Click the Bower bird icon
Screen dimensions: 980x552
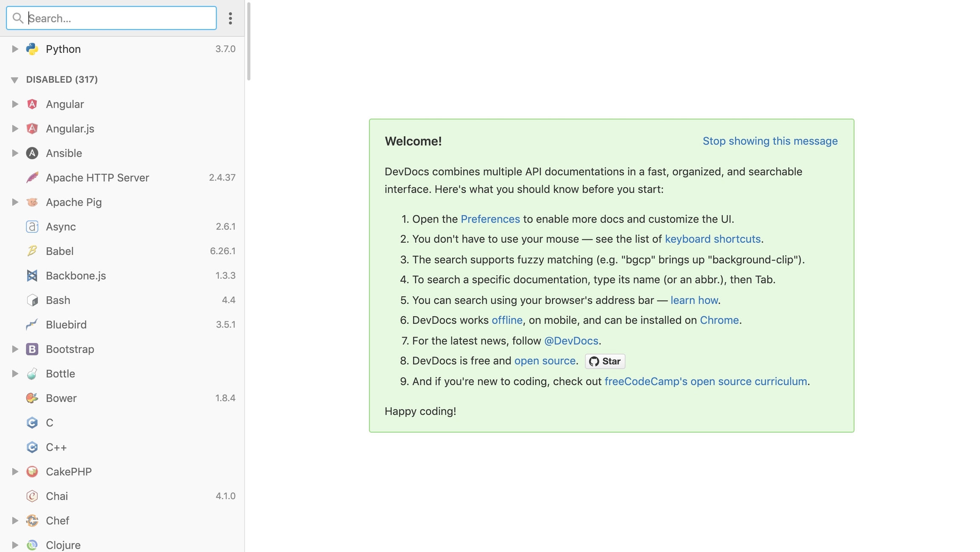point(32,398)
